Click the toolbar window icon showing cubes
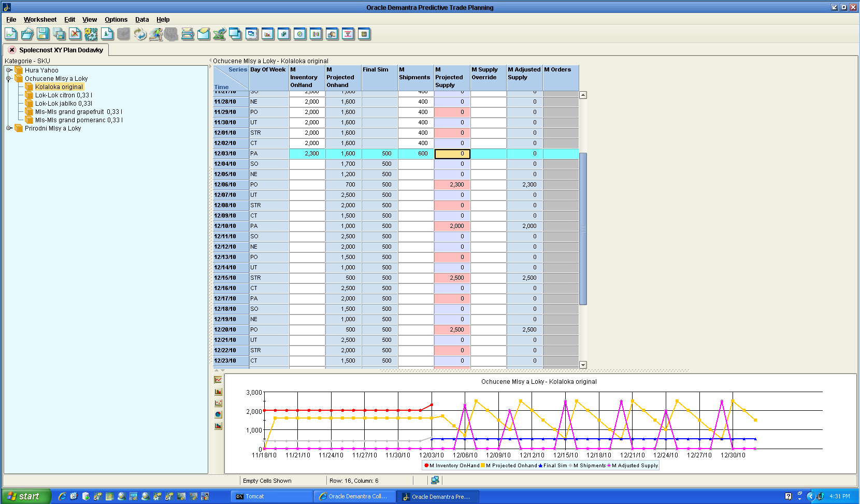Image resolution: width=860 pixels, height=504 pixels. [284, 34]
